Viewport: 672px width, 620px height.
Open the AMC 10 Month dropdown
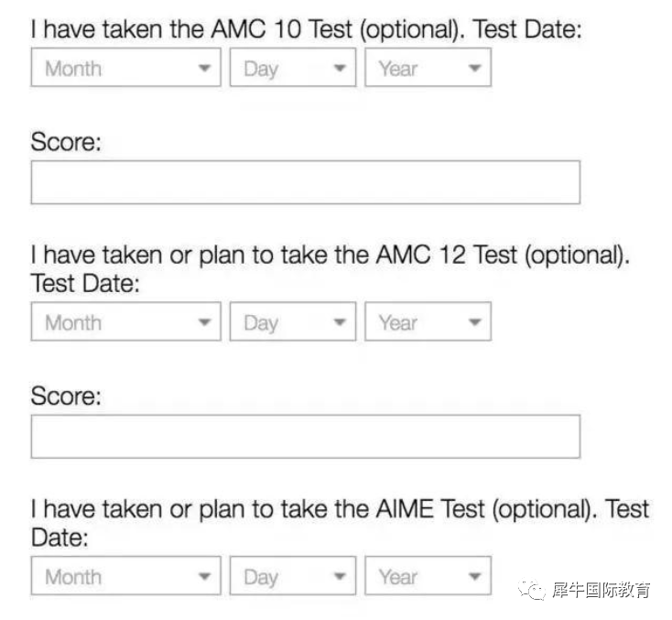(126, 68)
